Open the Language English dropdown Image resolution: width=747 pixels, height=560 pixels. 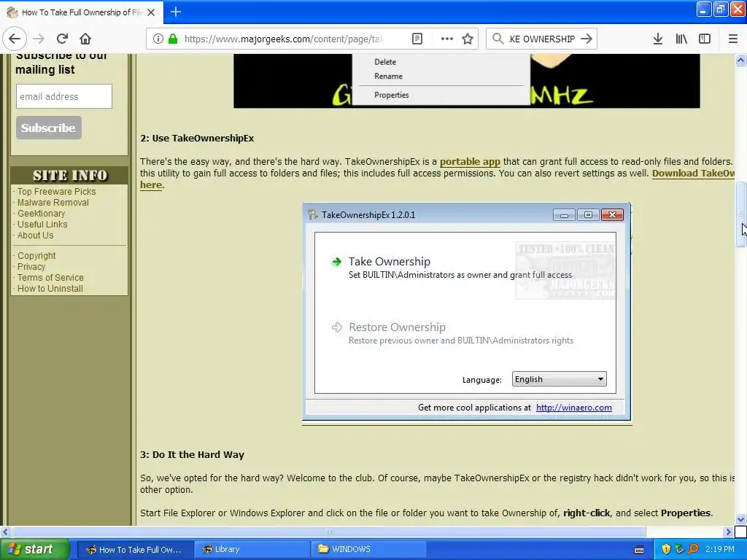coord(559,379)
